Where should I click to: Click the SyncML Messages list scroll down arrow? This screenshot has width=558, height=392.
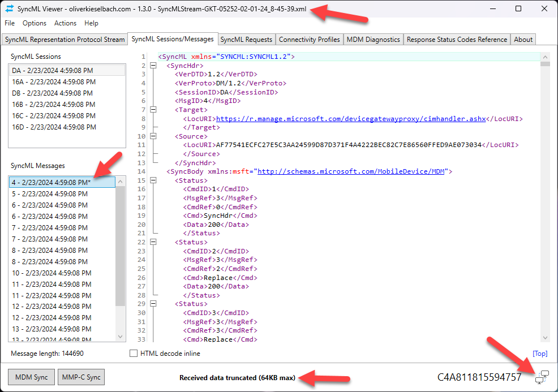121,337
